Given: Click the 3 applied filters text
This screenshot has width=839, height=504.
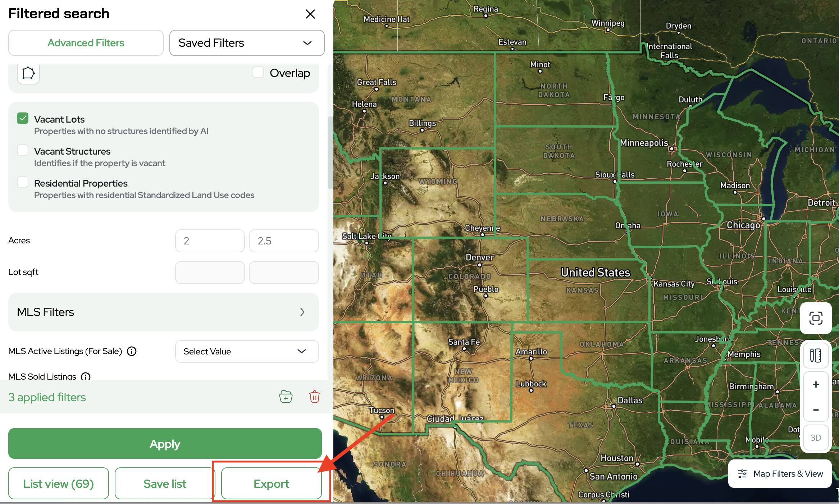Looking at the screenshot, I should click(47, 397).
